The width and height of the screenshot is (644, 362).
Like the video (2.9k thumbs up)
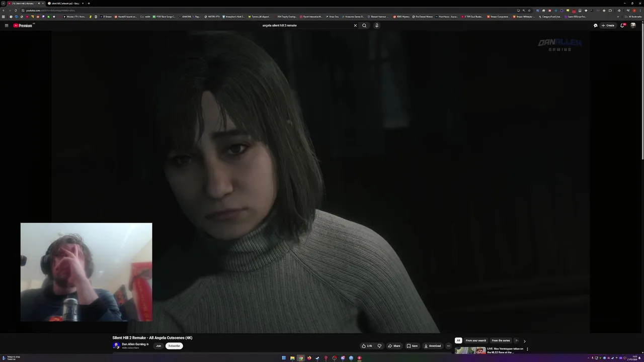point(367,346)
